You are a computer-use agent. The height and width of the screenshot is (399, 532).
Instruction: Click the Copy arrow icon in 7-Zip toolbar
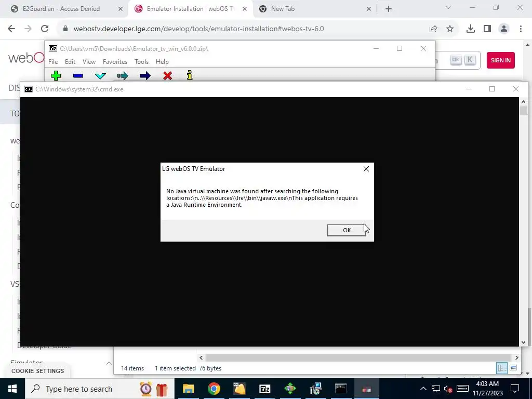(123, 76)
